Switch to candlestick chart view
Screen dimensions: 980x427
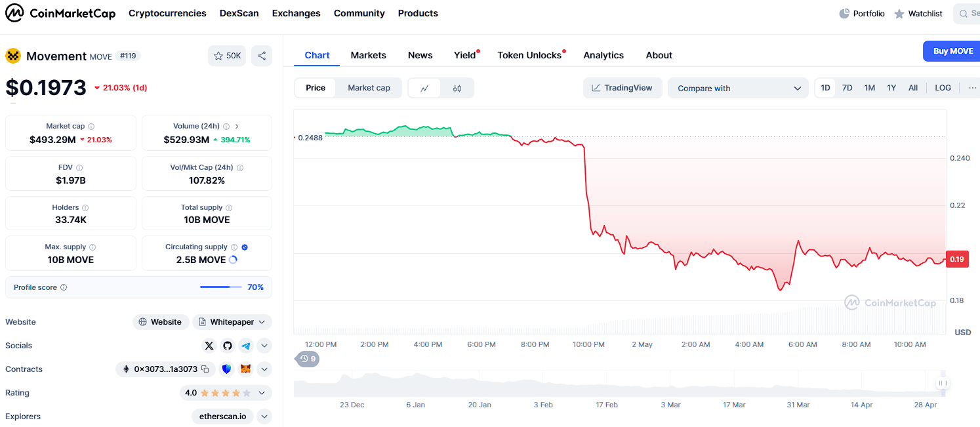tap(457, 88)
